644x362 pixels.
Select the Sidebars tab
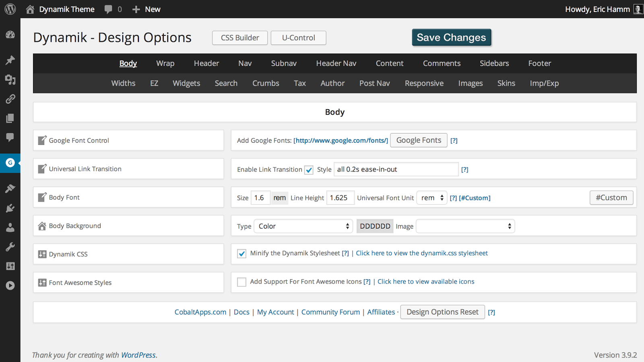[494, 63]
